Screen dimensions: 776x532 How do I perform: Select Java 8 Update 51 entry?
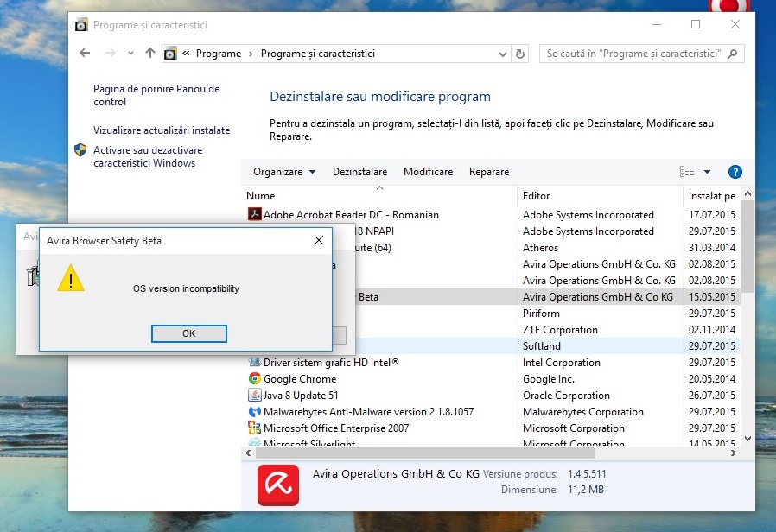[301, 395]
